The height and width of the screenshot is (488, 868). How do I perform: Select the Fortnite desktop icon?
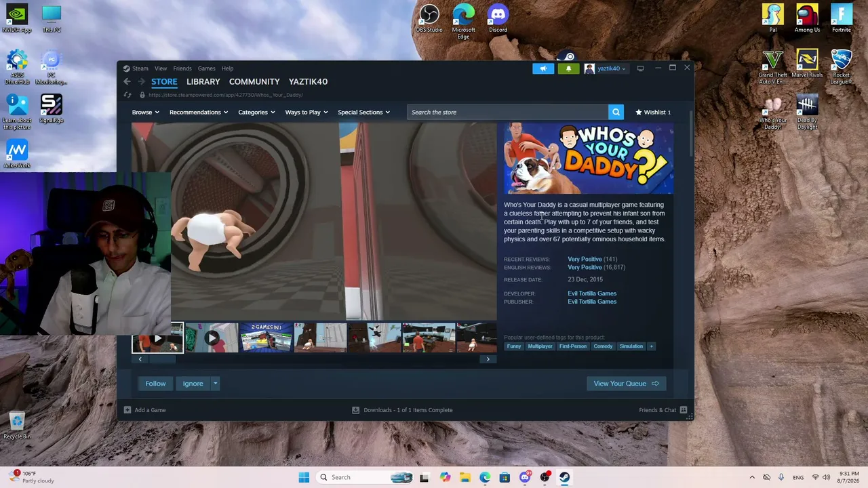[x=842, y=19]
